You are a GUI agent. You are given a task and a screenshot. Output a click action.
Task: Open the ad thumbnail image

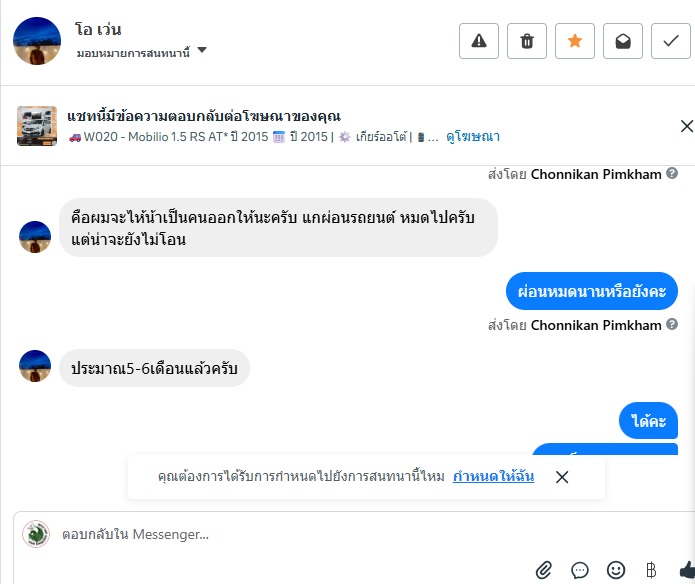tap(37, 126)
